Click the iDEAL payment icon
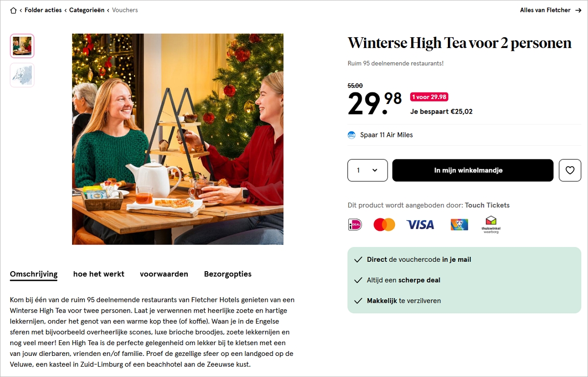 point(355,225)
